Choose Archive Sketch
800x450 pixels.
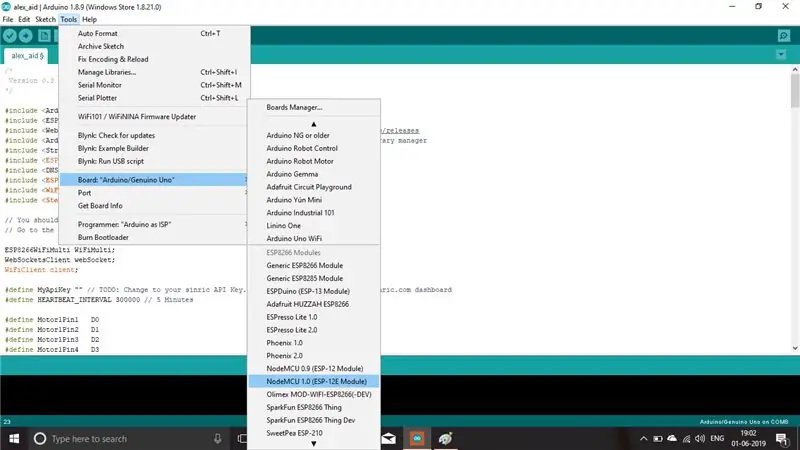pos(154,46)
